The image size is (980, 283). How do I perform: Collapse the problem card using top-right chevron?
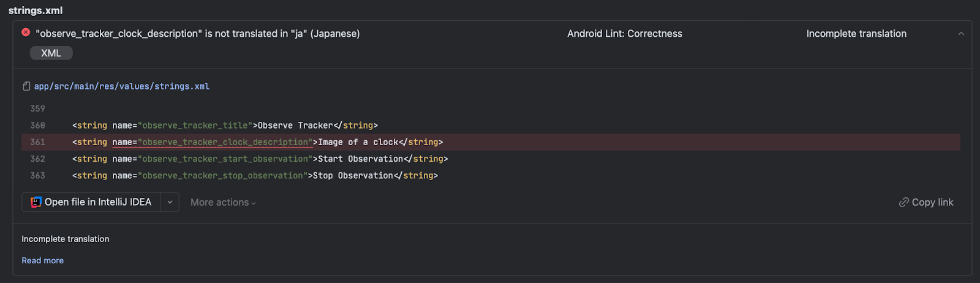pyautogui.click(x=961, y=34)
